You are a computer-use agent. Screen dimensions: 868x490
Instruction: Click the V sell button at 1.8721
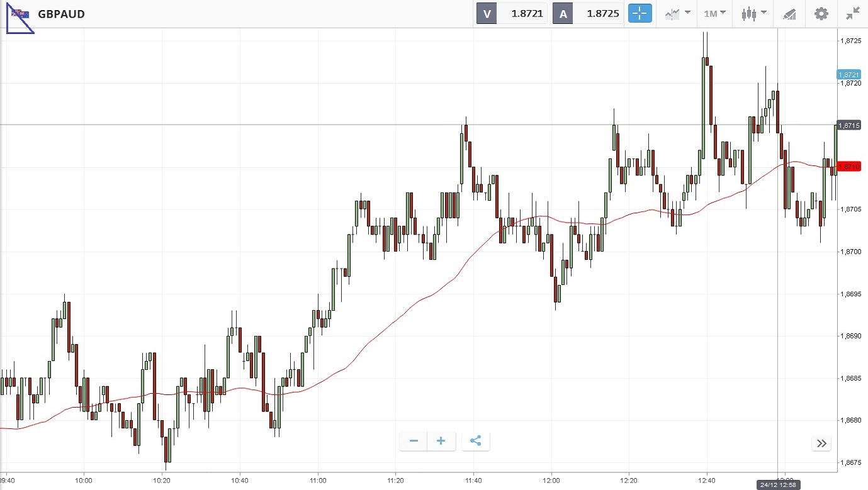512,13
